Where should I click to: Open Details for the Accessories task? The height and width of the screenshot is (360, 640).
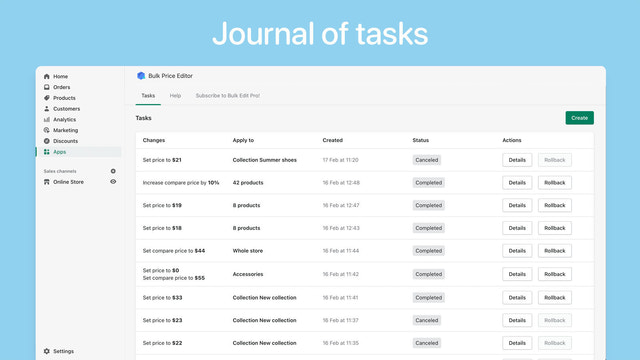[x=517, y=274]
